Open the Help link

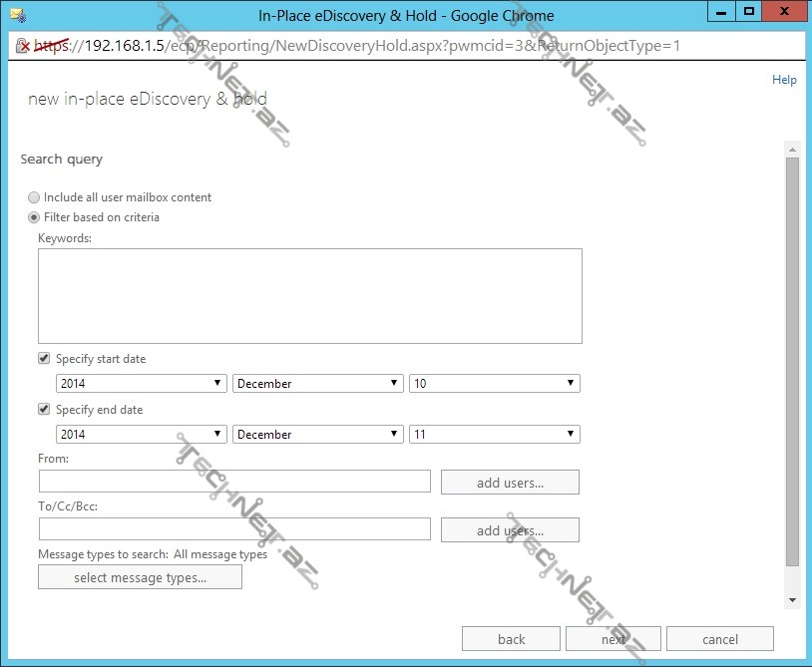click(x=784, y=80)
